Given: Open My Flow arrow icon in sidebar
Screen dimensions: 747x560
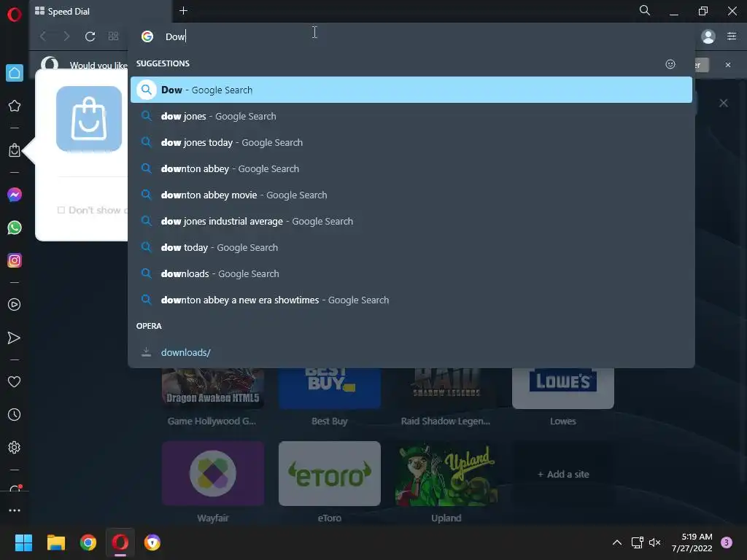Looking at the screenshot, I should point(15,338).
